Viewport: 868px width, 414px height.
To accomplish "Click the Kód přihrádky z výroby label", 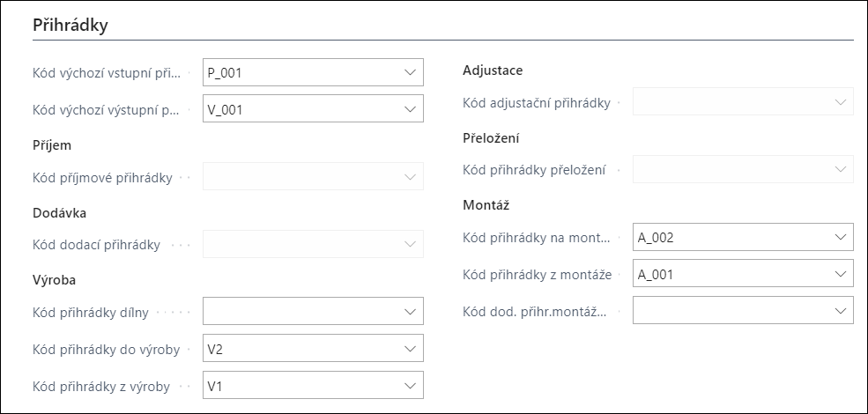I will pos(101,387).
